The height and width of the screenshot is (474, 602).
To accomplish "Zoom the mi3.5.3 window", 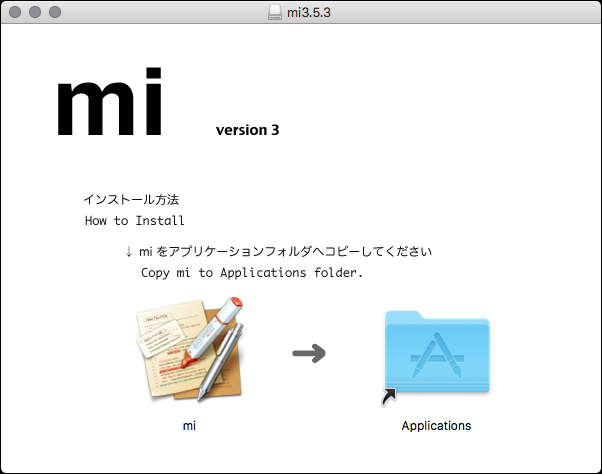I will coord(55,12).
